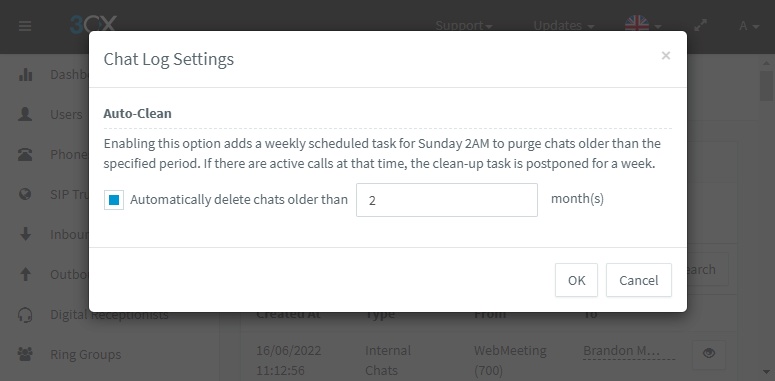Toggle Automatically delete chats checkbox
The width and height of the screenshot is (775, 381).
[x=114, y=200]
